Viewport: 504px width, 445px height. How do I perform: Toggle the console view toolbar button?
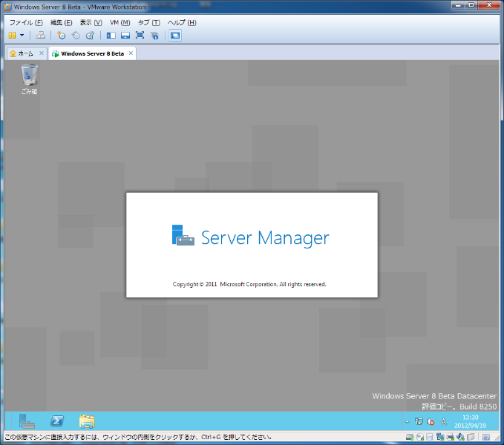point(174,35)
